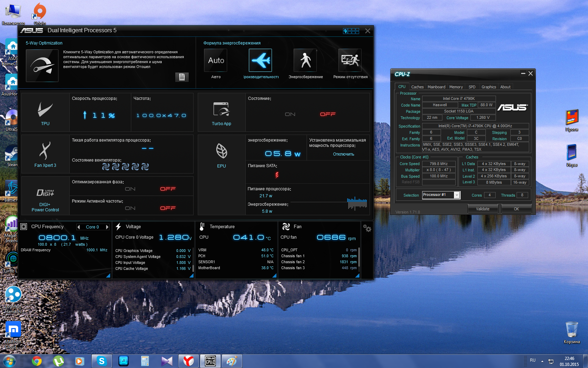This screenshot has width=588, height=368.
Task: Click the first fan status icon in Fan Xpert
Action: click(x=106, y=167)
